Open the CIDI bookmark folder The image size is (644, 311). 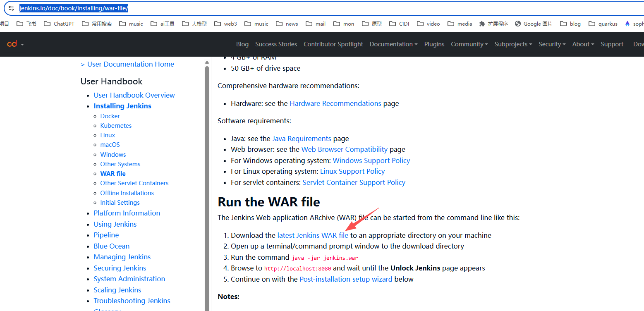pyautogui.click(x=399, y=24)
